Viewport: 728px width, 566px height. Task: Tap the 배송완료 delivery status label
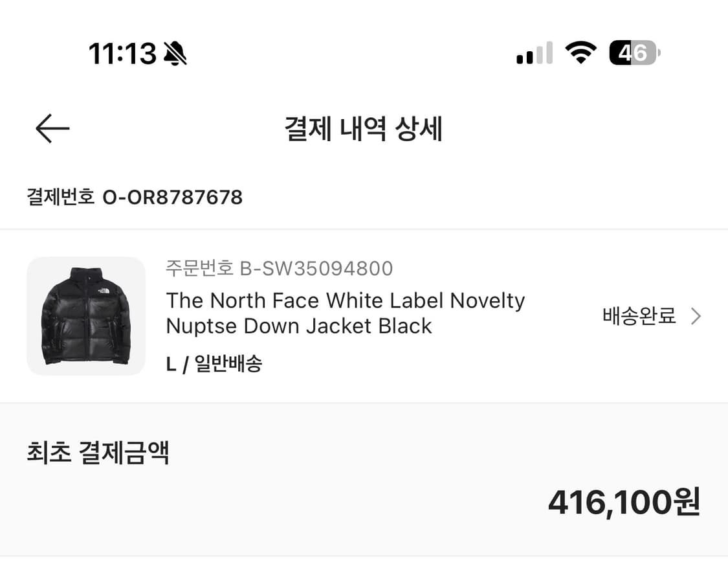click(637, 316)
